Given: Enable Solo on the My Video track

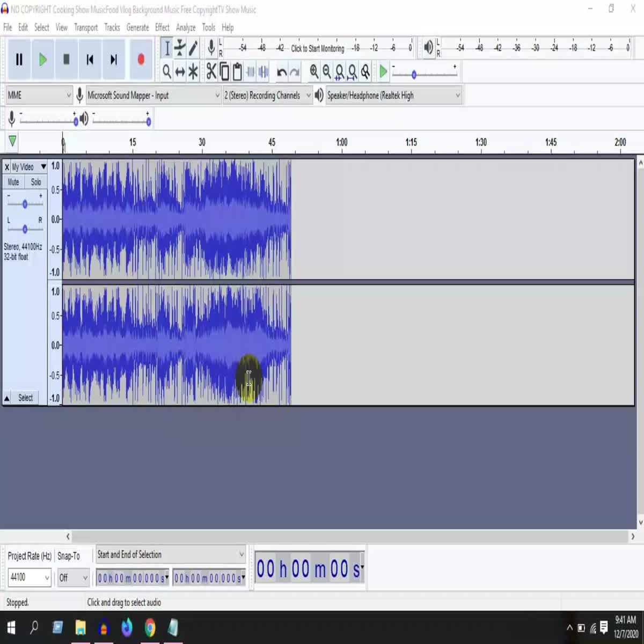Looking at the screenshot, I should (x=35, y=182).
